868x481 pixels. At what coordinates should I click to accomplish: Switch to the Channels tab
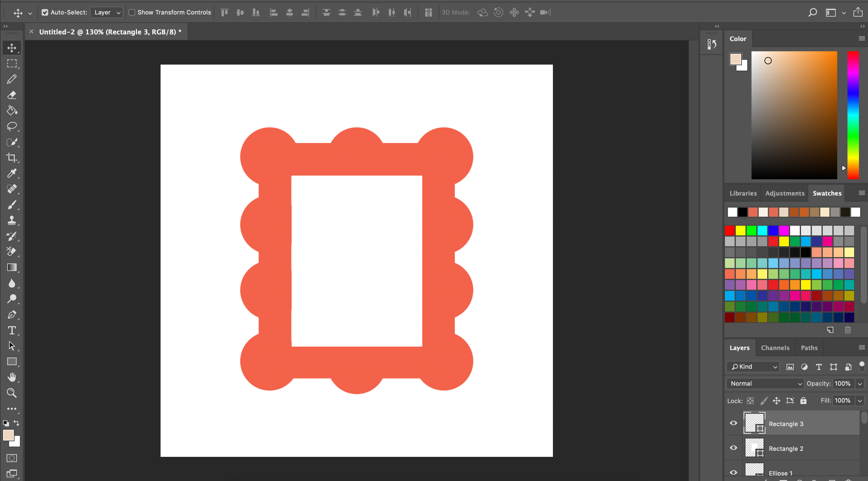coord(775,348)
